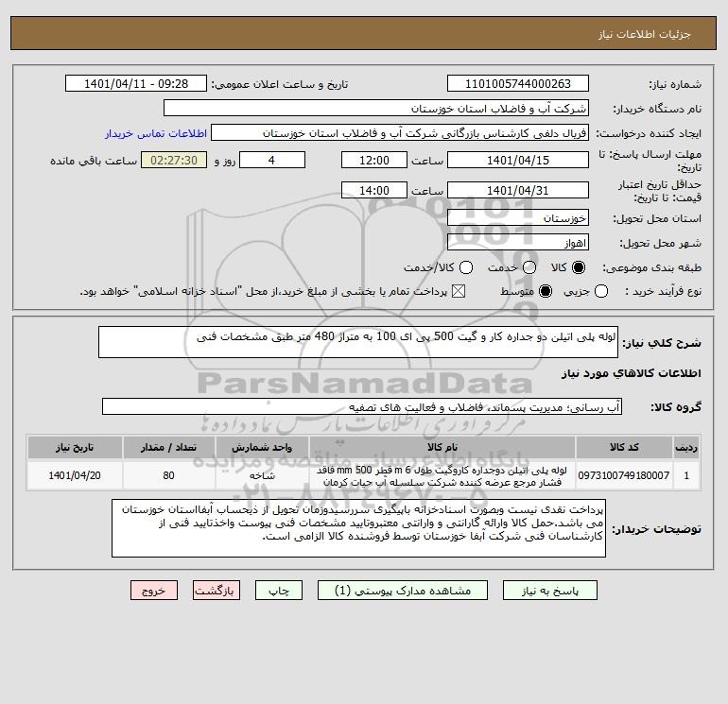
Task: Click the شاخه unit cell
Action: [262, 475]
